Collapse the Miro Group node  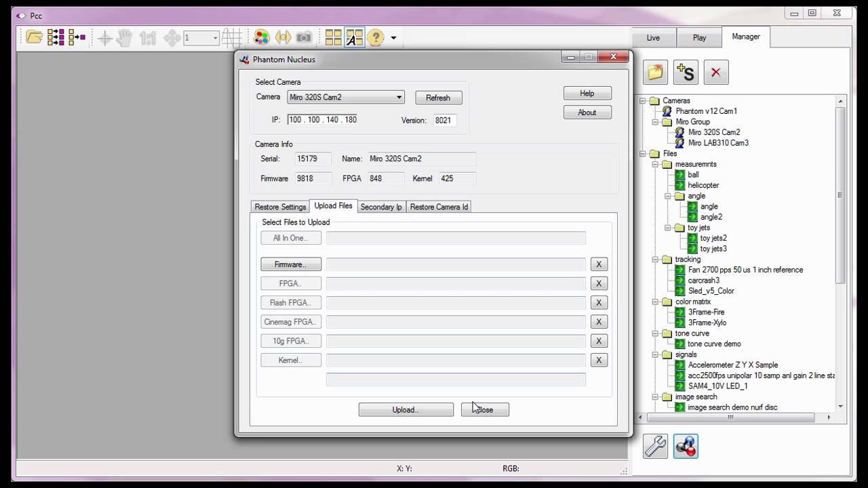click(656, 122)
